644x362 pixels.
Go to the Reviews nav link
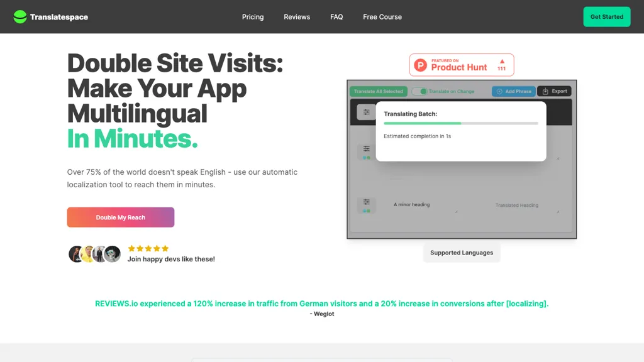[x=297, y=17]
